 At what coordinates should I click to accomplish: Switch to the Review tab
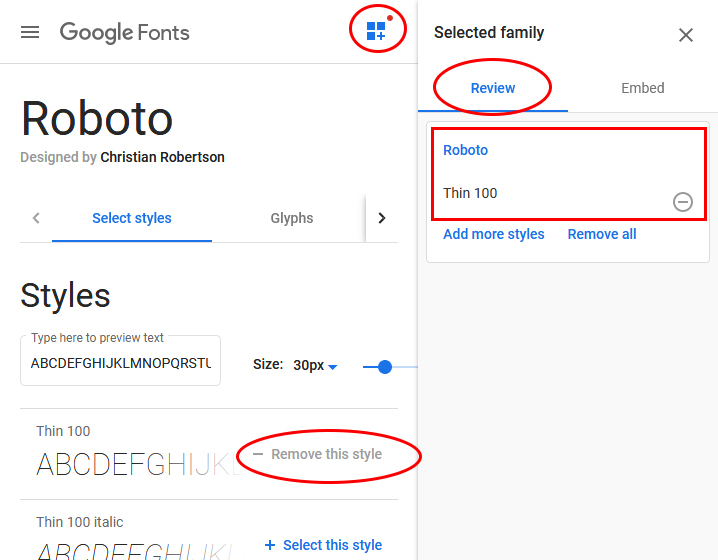493,88
